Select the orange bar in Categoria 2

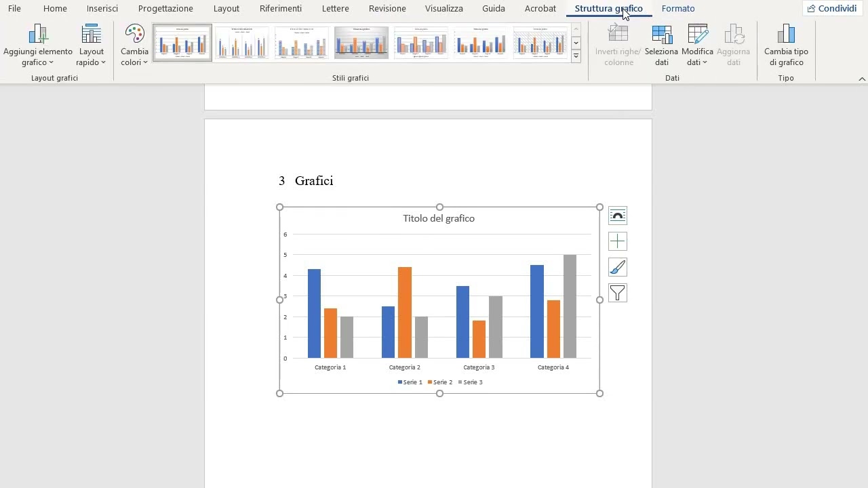[405, 312]
